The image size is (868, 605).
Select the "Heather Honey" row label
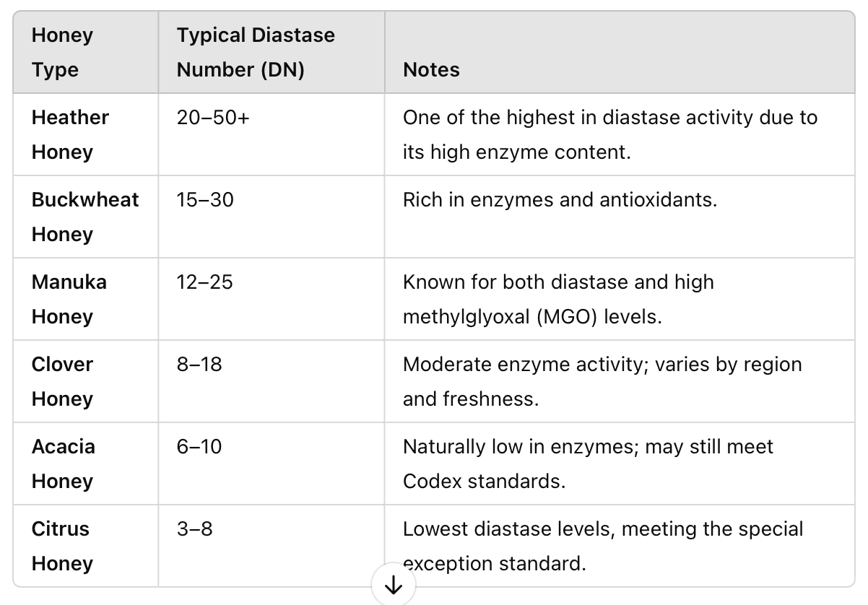pyautogui.click(x=70, y=134)
